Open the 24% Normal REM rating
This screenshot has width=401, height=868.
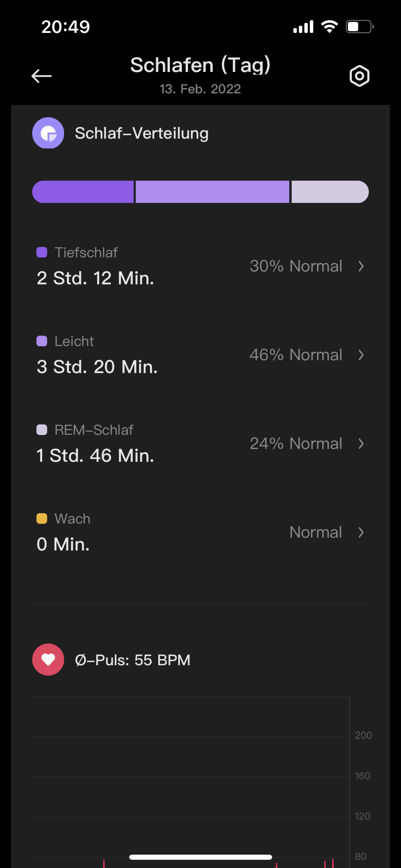(296, 444)
